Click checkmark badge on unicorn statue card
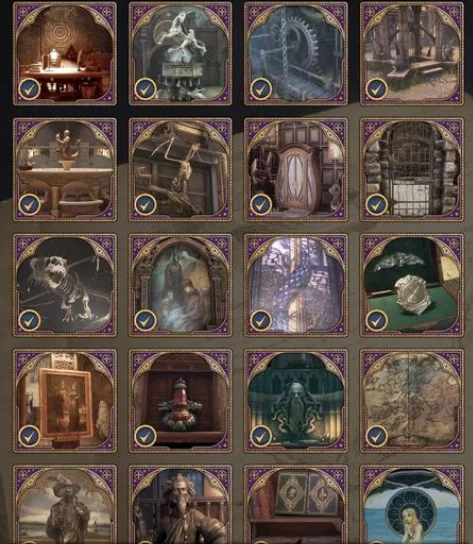The image size is (473, 544). pyautogui.click(x=145, y=89)
